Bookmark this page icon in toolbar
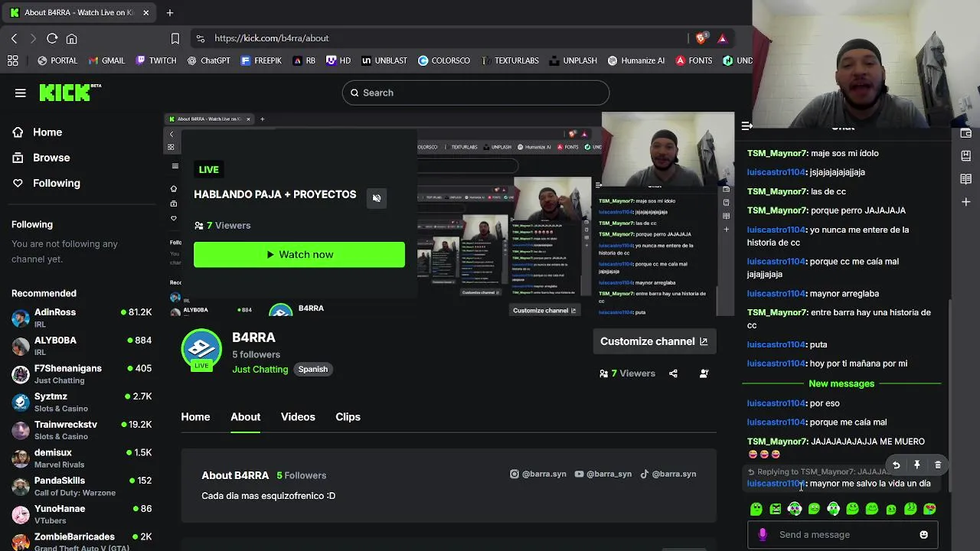The height and width of the screenshot is (551, 980). (x=175, y=38)
